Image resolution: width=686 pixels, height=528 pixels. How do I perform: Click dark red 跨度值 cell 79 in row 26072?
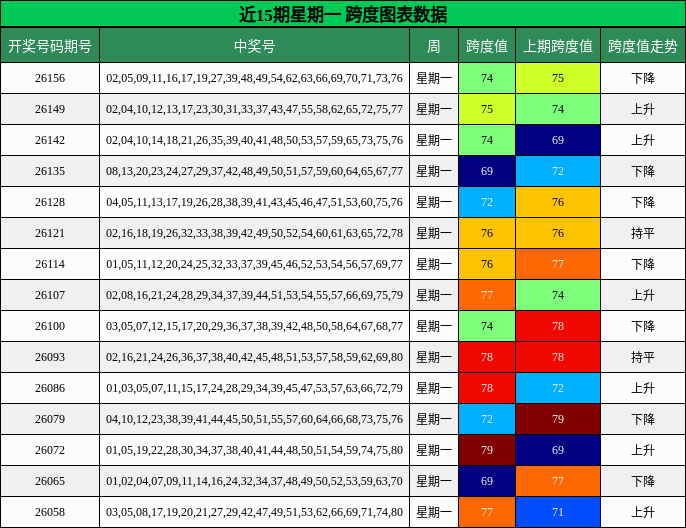click(487, 451)
